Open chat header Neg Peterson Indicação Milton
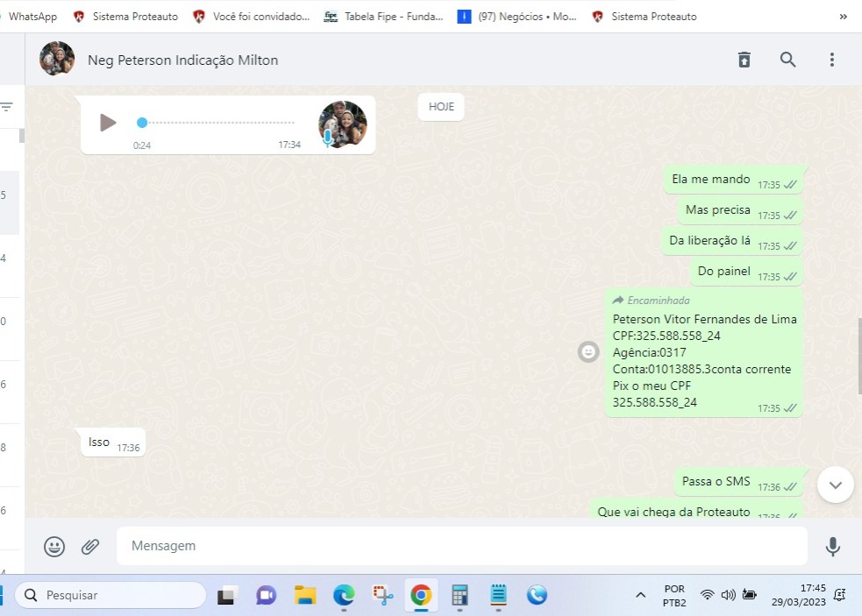The image size is (862, 616). click(x=182, y=60)
